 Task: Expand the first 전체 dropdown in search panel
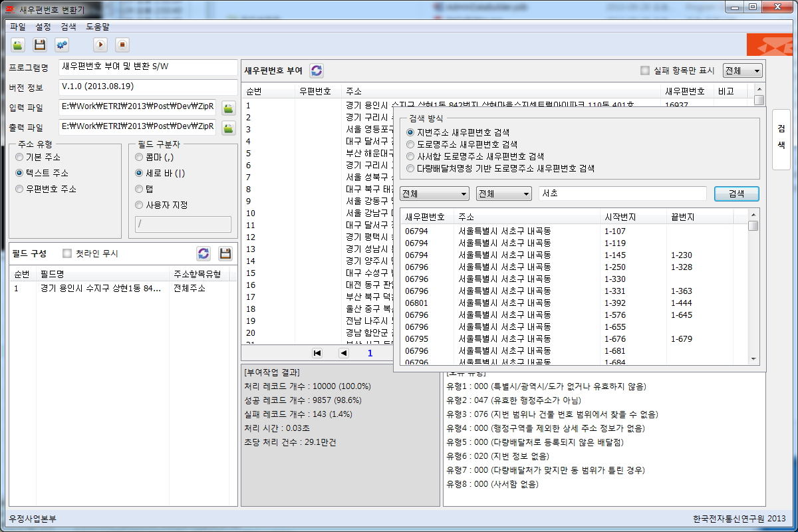coord(435,194)
